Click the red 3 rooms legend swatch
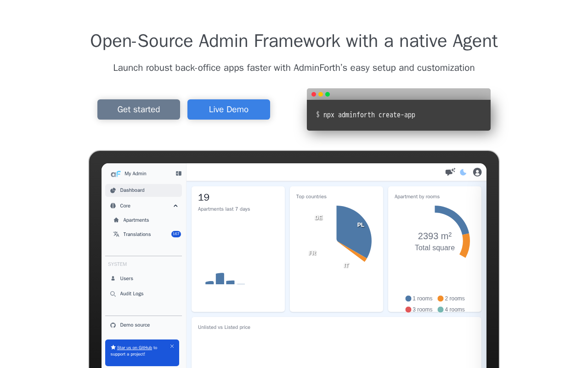Viewport: 588px width, 368px height. [408, 310]
